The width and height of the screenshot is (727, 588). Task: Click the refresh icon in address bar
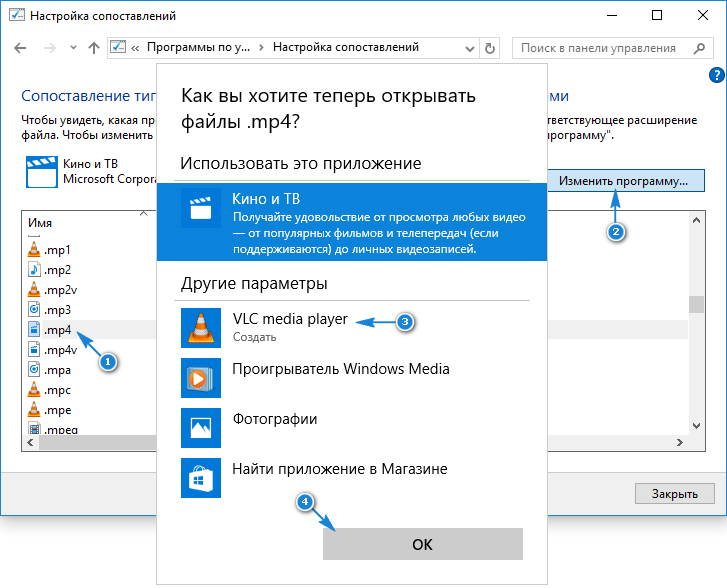tap(489, 48)
